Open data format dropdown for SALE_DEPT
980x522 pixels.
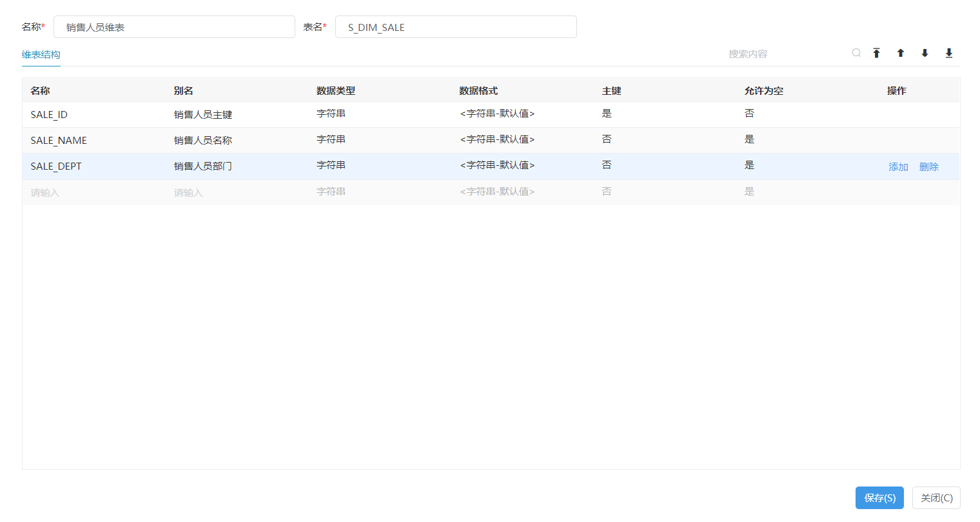[x=497, y=165]
